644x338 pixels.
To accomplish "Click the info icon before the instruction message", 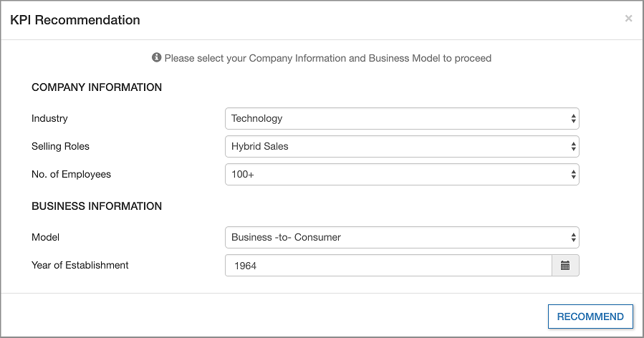I will [x=157, y=57].
